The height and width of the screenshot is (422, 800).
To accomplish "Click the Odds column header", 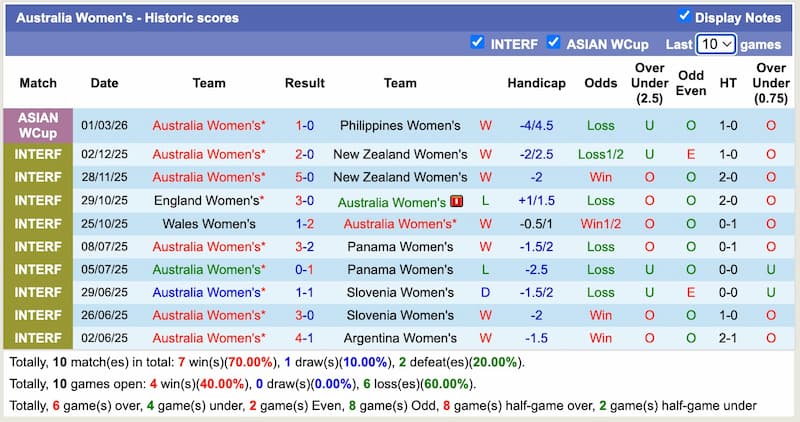I will (x=601, y=83).
